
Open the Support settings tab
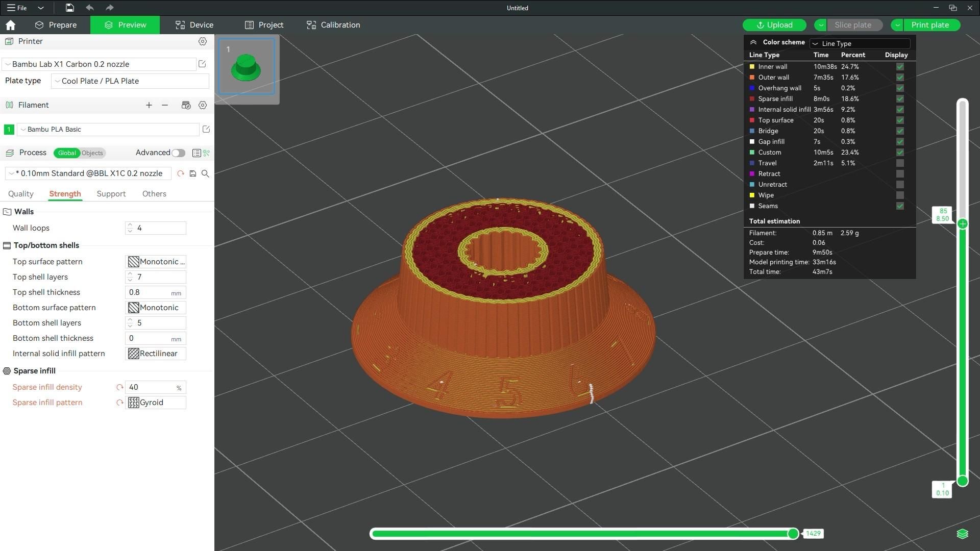pos(111,194)
